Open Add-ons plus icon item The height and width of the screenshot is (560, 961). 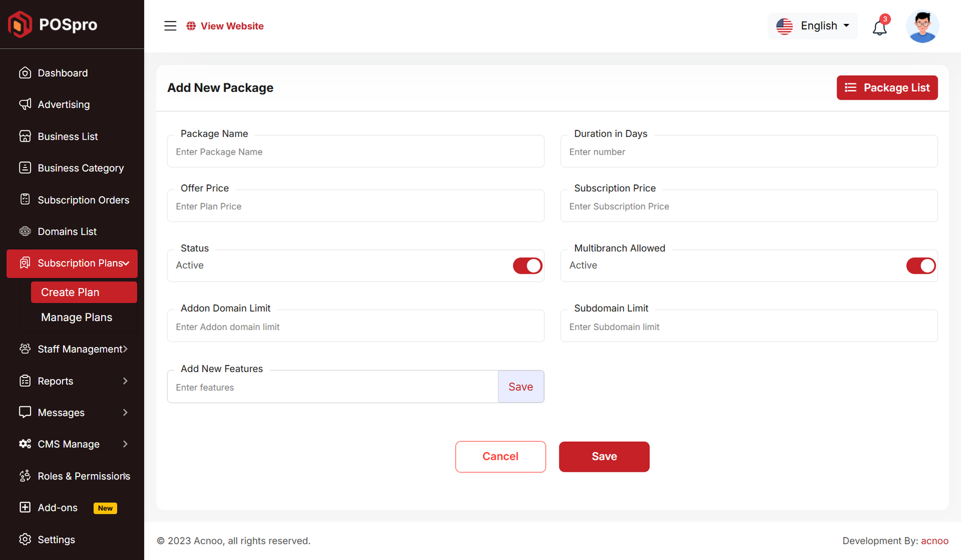point(25,507)
